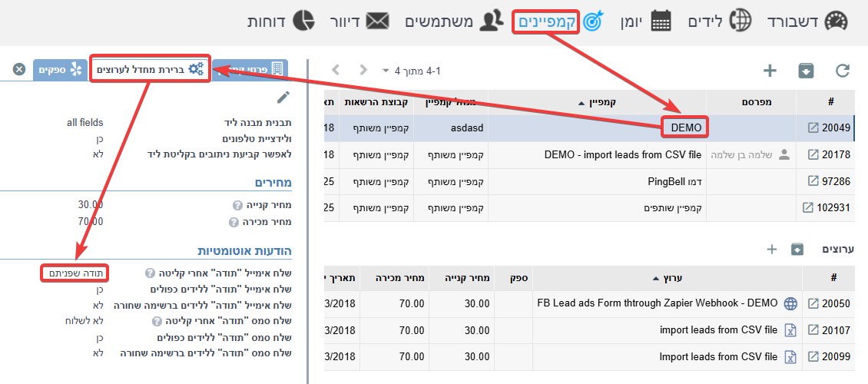Close the side panel with X button
The height and width of the screenshot is (384, 868).
[19, 69]
